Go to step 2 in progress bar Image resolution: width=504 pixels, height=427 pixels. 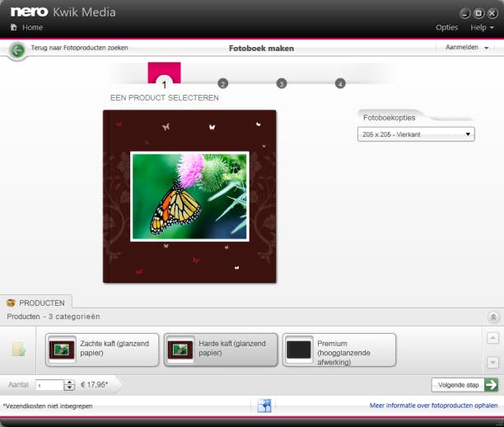(222, 83)
